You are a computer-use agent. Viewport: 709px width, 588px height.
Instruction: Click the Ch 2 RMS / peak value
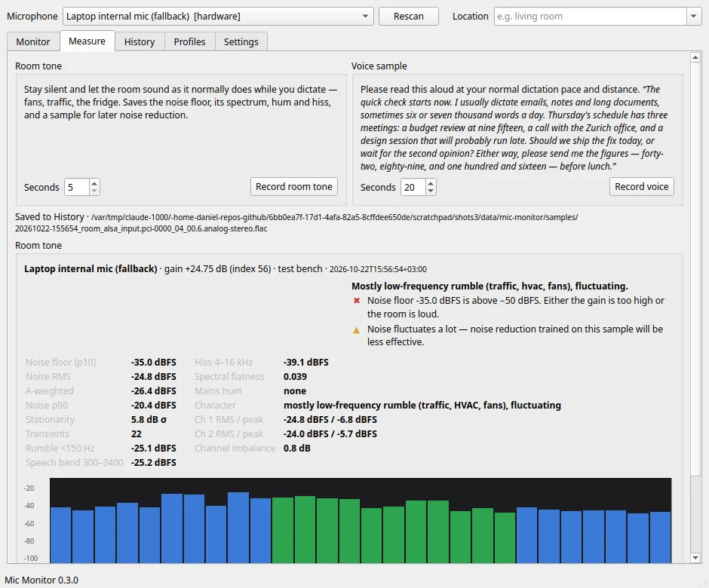click(x=330, y=434)
